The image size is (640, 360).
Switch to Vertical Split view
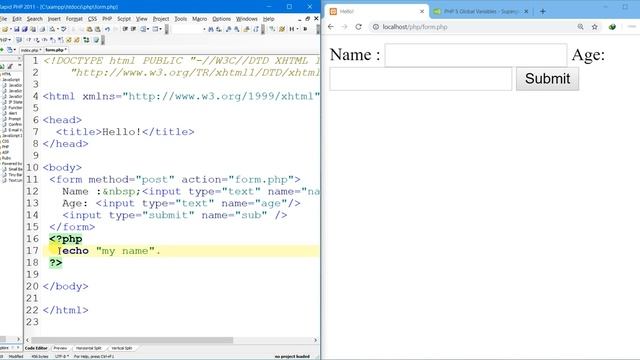122,348
